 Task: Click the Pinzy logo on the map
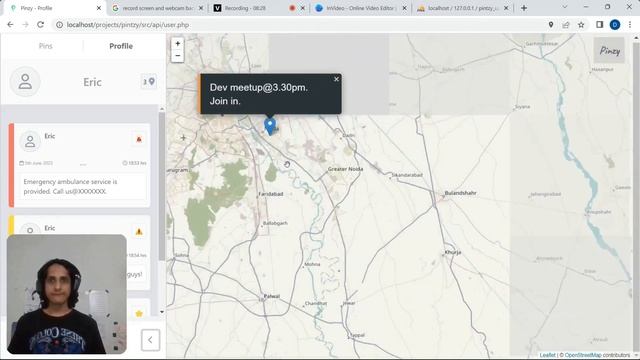pos(609,50)
